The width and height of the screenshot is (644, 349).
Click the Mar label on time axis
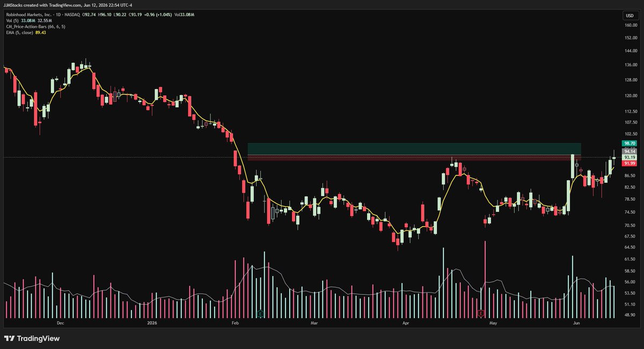[314, 323]
